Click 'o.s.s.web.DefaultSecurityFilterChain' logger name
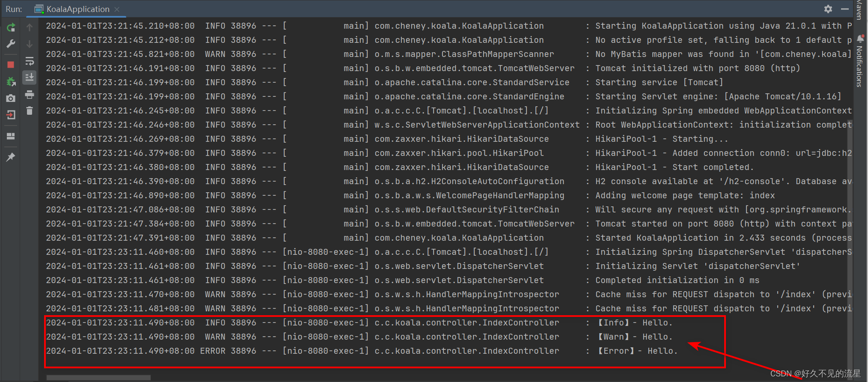 pos(467,209)
